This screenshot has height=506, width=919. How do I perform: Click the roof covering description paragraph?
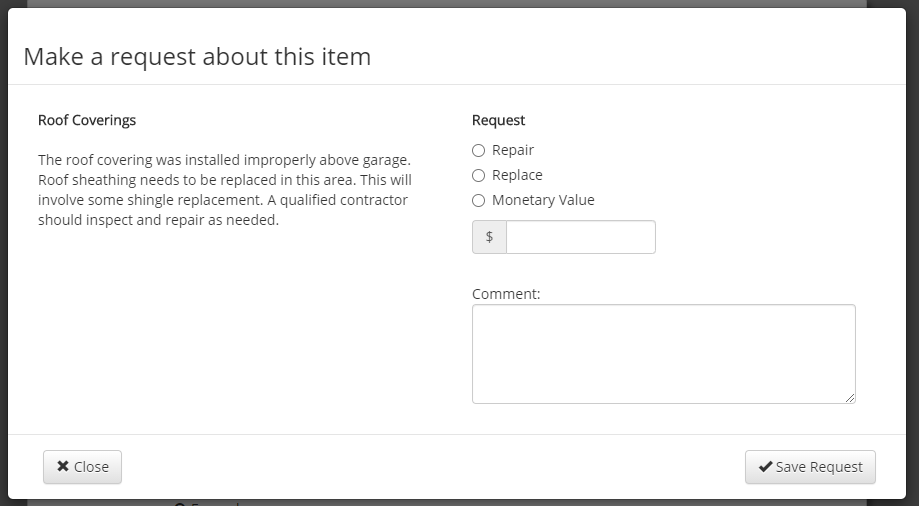click(x=224, y=190)
